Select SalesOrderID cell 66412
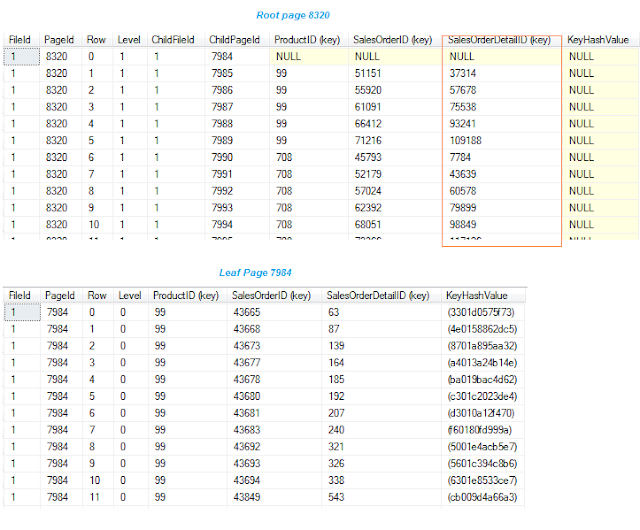The height and width of the screenshot is (530, 640). coord(395,124)
